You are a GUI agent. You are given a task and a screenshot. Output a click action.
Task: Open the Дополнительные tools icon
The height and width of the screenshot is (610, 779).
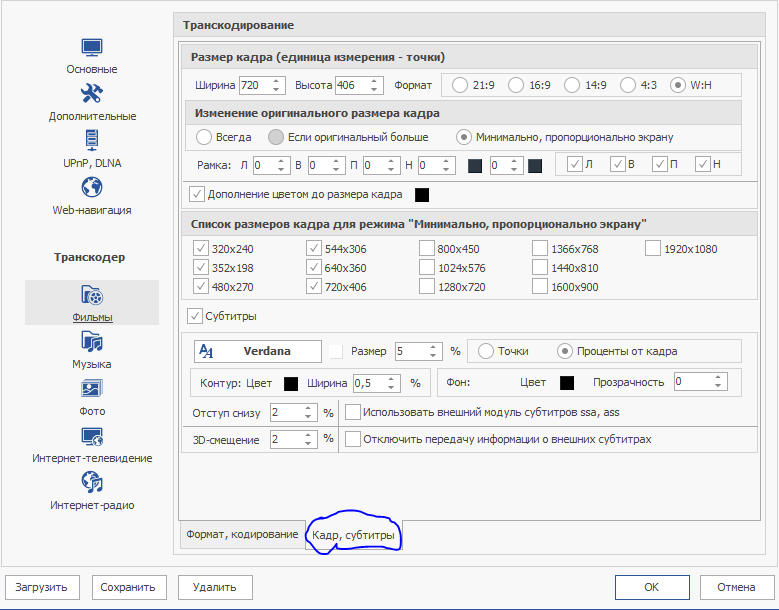point(92,94)
